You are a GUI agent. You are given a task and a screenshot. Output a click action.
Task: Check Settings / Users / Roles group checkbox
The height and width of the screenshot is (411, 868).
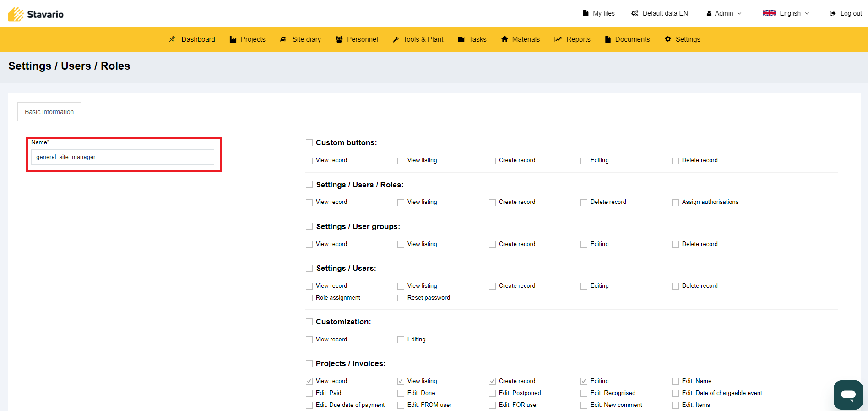(309, 185)
